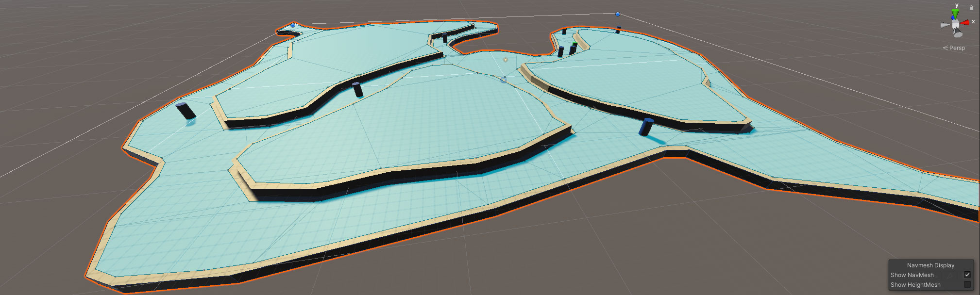Click the gizmo's center cube
980x295 pixels.
click(955, 24)
